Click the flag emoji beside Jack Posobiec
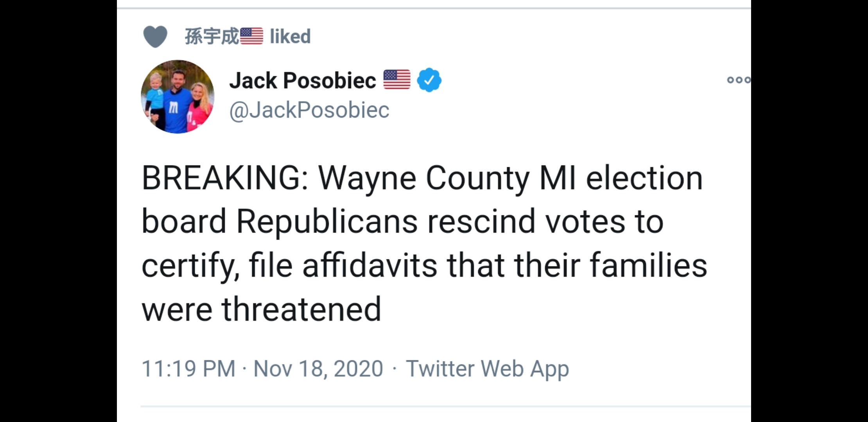 [x=396, y=80]
